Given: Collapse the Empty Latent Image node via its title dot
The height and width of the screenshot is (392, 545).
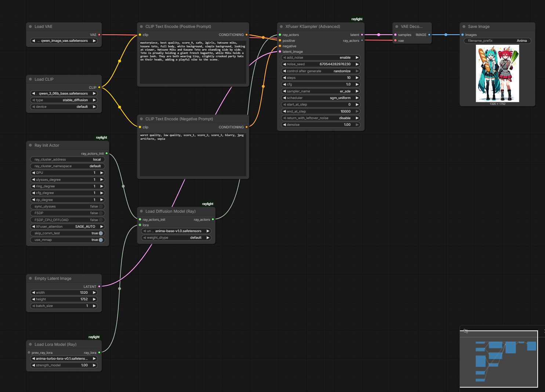Looking at the screenshot, I should pos(30,278).
